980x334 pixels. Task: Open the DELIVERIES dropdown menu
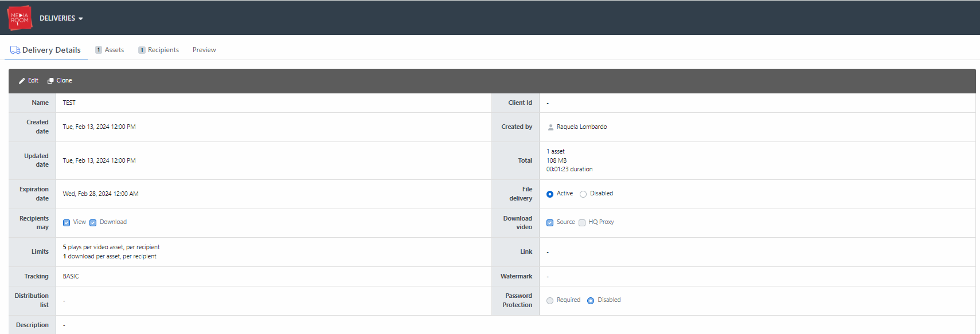(x=61, y=18)
